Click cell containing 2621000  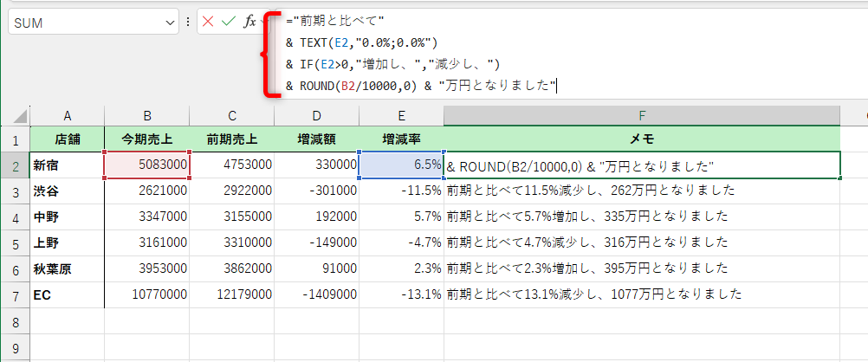(x=146, y=191)
